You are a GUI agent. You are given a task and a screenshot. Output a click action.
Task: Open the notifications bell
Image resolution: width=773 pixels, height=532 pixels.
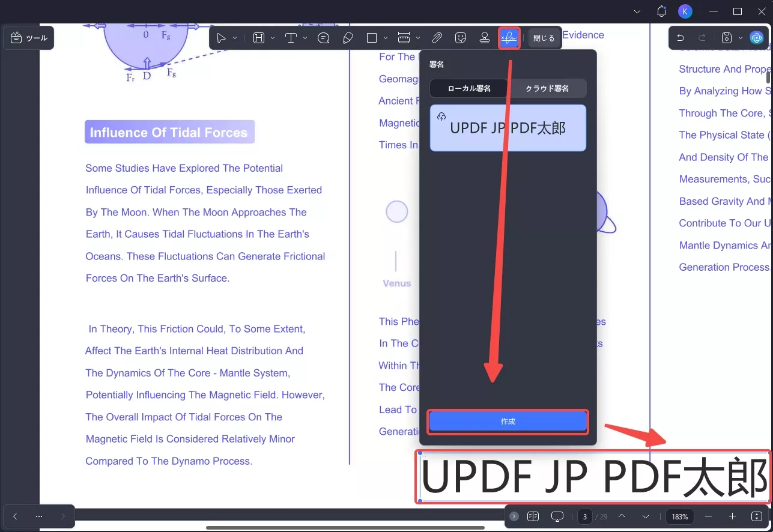point(661,11)
